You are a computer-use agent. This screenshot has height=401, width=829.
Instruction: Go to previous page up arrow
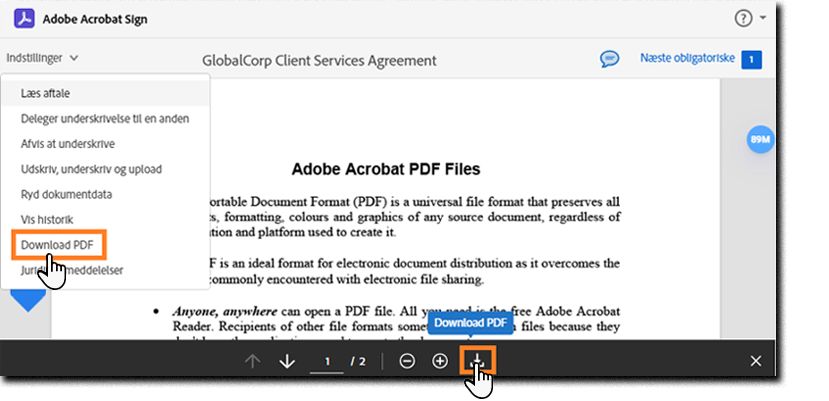(253, 361)
